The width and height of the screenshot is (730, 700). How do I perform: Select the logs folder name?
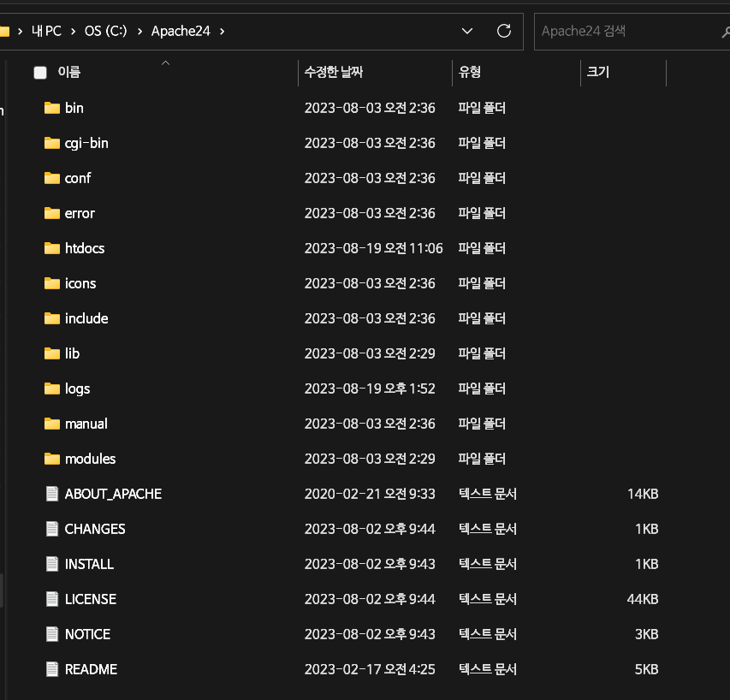(x=77, y=389)
